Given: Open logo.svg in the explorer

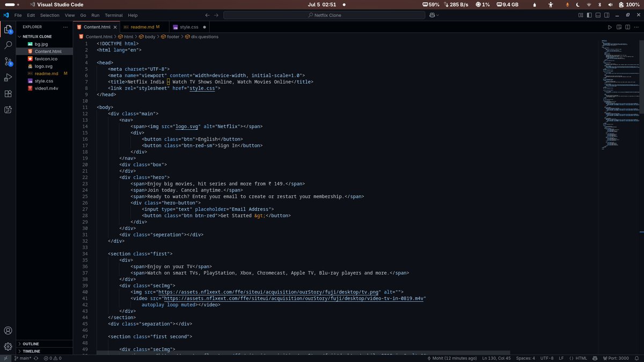Looking at the screenshot, I should (x=43, y=66).
